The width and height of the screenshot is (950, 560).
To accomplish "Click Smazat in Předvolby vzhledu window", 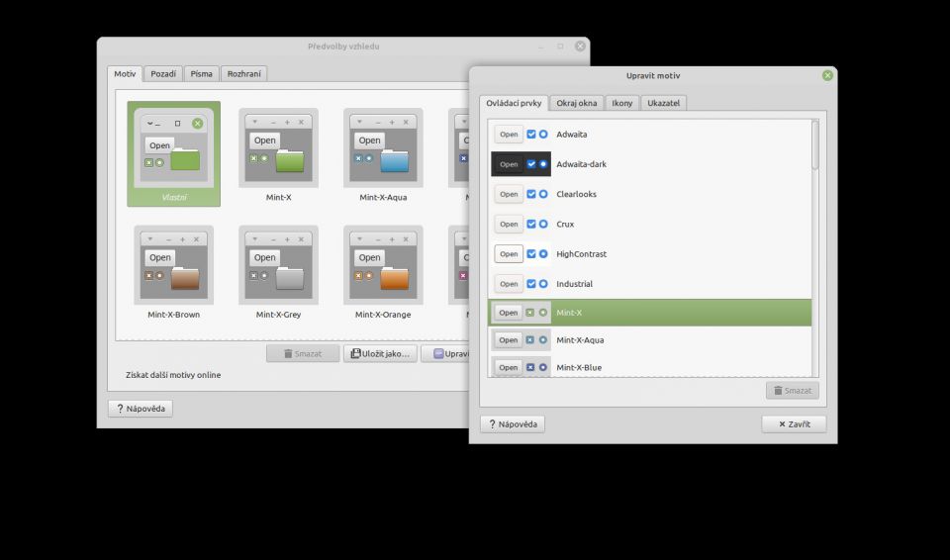I will (x=303, y=353).
